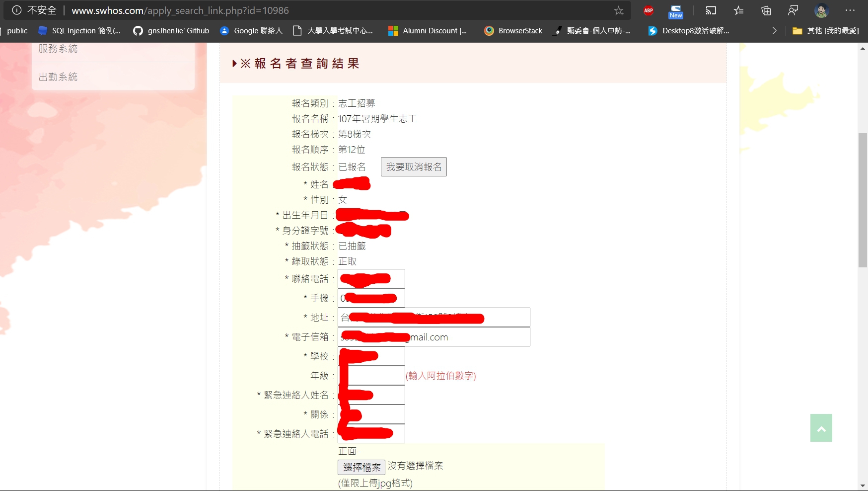Viewport: 868px width, 491px height.
Task: Open the gnsJhenJie' Github bookmark
Action: click(x=171, y=31)
